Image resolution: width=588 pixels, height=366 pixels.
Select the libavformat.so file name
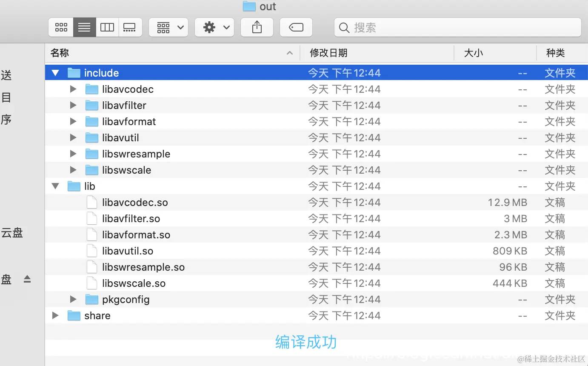pyautogui.click(x=136, y=234)
